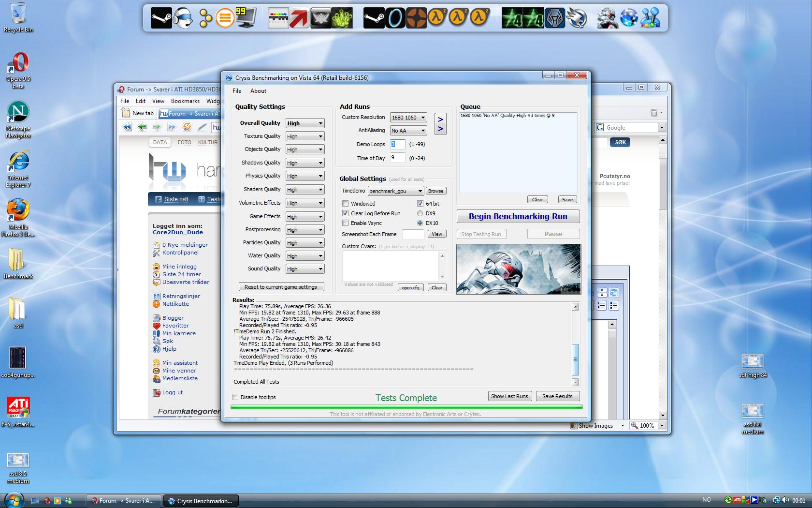Viewport: 812px width, 508px height.
Task: Open the Fraps monitor icon in dock
Action: pyautogui.click(x=246, y=18)
